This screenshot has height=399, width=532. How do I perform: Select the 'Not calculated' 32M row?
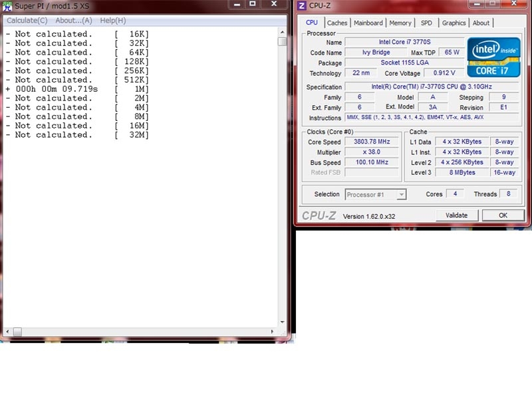(x=77, y=135)
